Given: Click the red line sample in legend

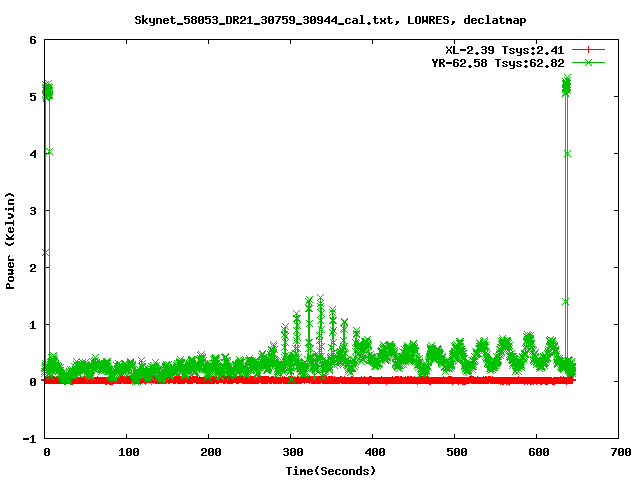Looking at the screenshot, I should click(588, 50).
